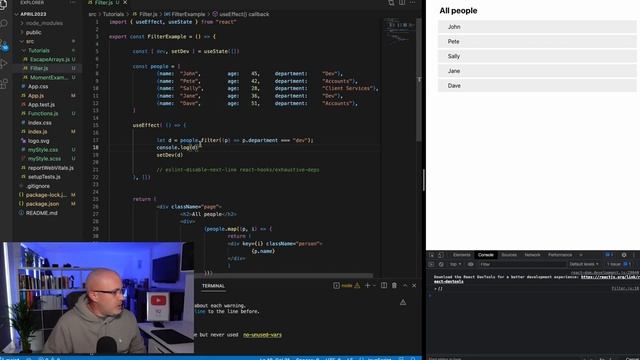Open .gitignore file

tap(38, 186)
